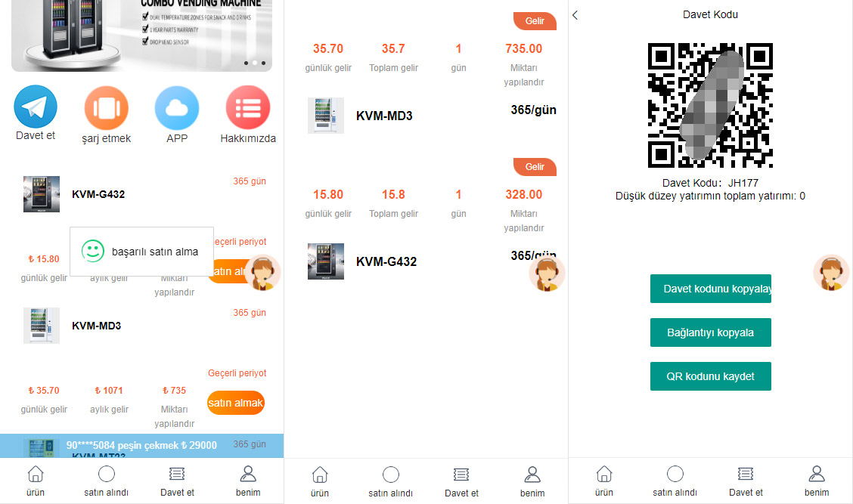853x504 pixels.
Task: Open KVM-MD3 thumbnail on purchased machines screen
Action: 326,116
